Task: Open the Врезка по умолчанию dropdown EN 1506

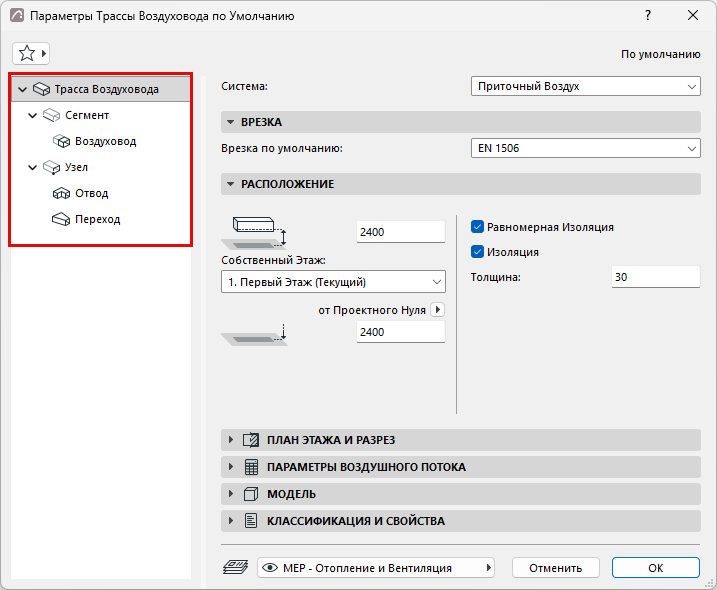Action: click(x=586, y=148)
